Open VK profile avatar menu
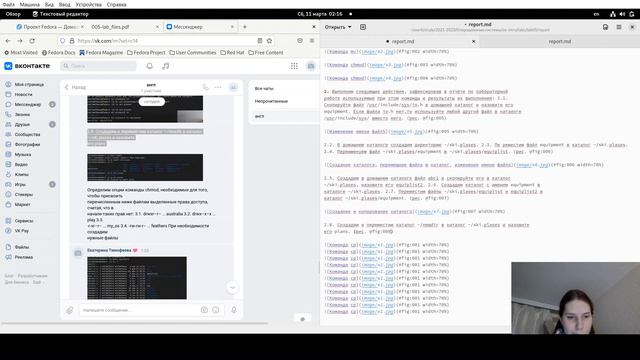 311,66
